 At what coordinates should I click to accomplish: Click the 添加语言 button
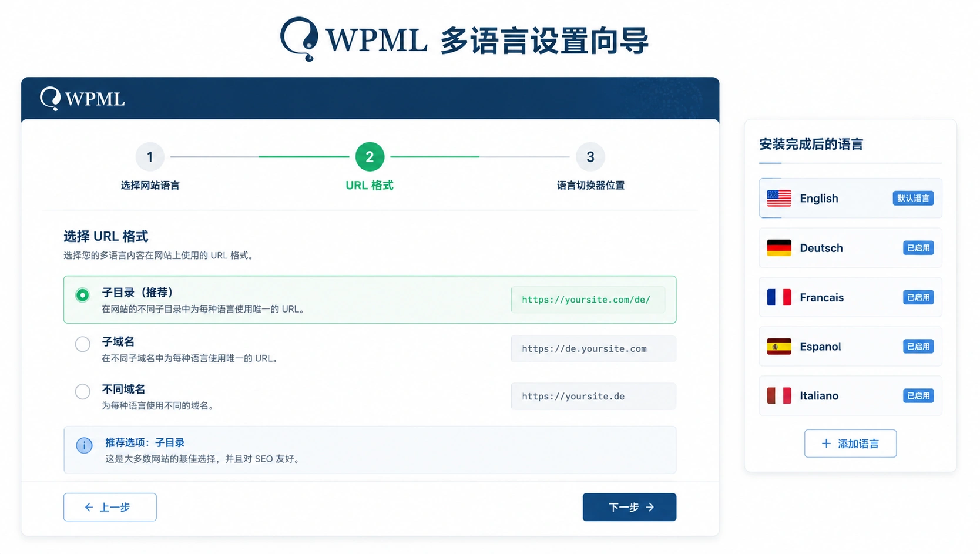850,444
